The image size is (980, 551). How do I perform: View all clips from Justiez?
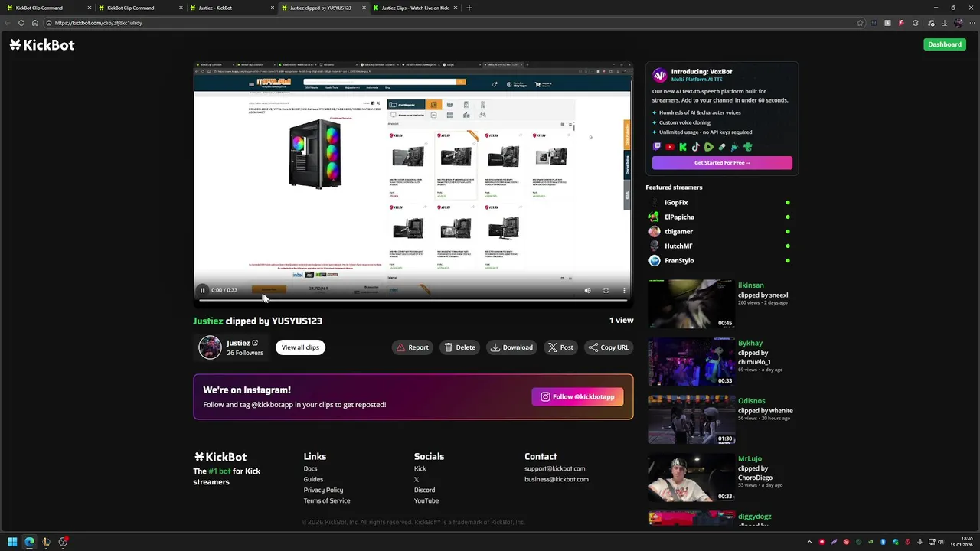(300, 347)
